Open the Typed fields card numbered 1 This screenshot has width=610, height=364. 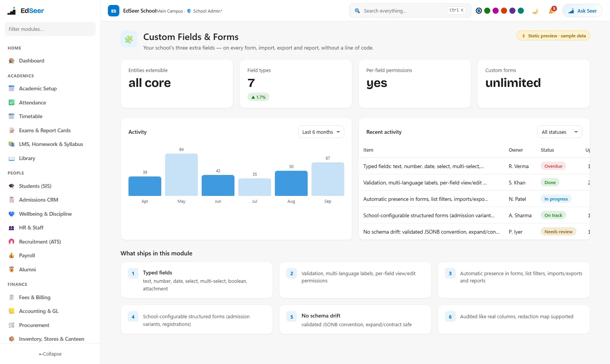[x=197, y=280]
